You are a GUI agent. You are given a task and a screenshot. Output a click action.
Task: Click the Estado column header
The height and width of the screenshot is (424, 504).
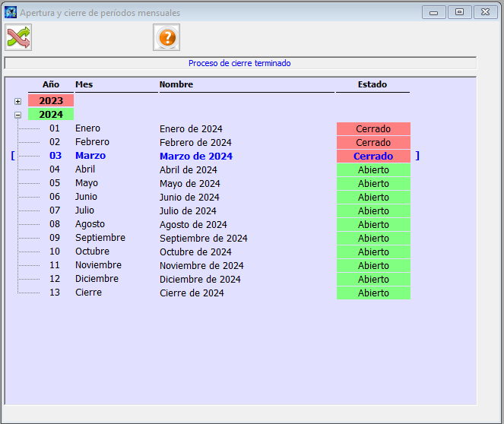point(372,85)
